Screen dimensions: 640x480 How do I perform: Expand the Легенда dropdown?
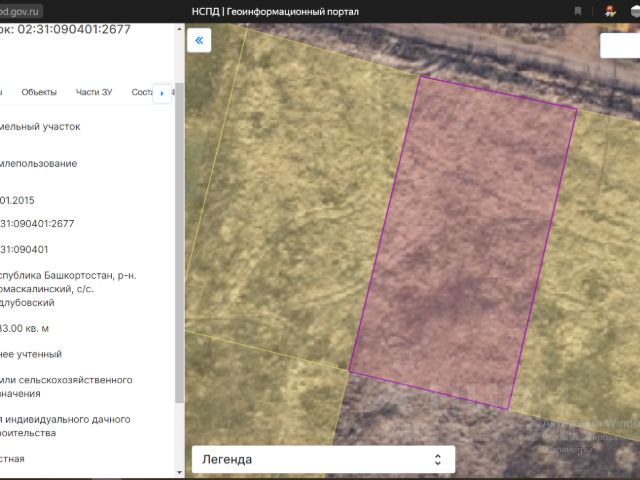point(323,459)
